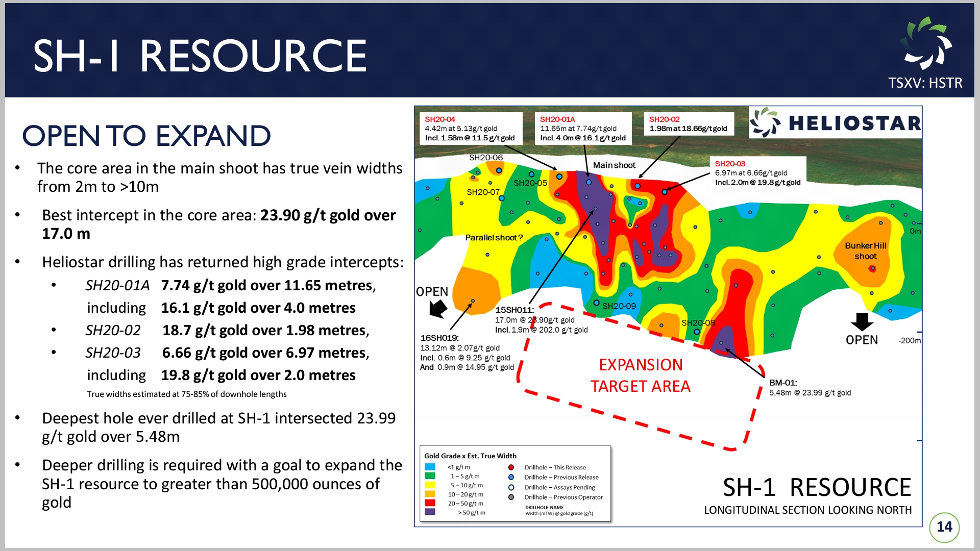The width and height of the screenshot is (980, 551).
Task: Click the left OPEN black arrow
Action: tap(438, 308)
